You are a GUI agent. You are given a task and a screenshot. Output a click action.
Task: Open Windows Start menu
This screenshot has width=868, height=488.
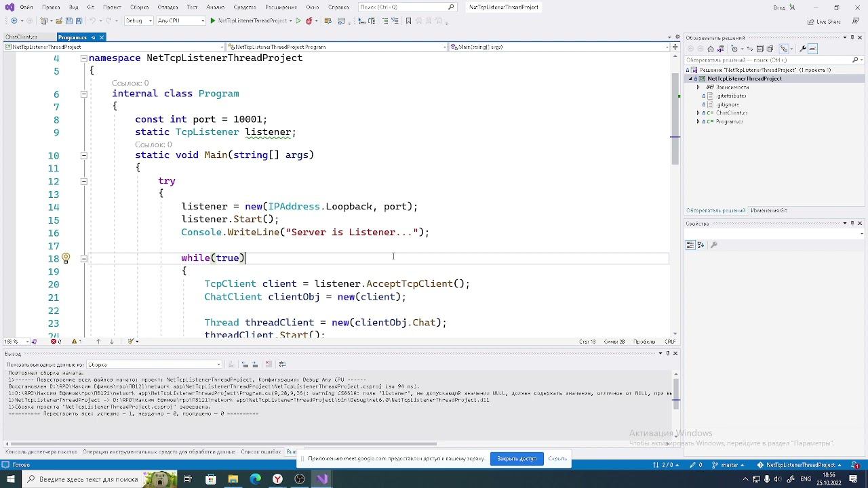(11, 479)
